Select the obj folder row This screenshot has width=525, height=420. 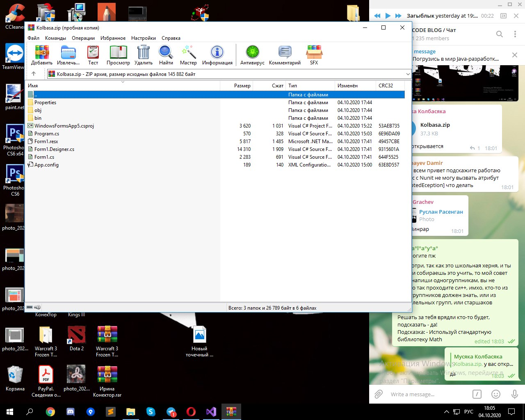[215, 110]
